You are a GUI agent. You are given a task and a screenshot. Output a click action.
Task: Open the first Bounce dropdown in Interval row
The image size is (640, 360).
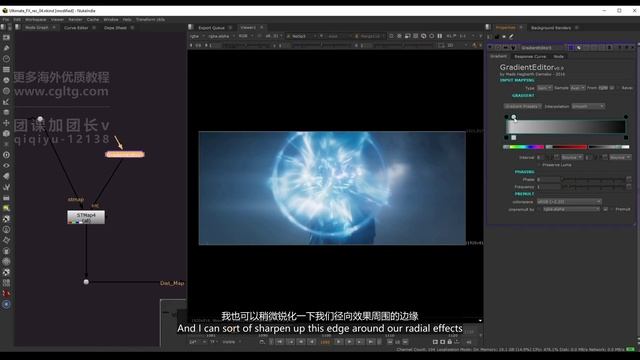pyautogui.click(x=572, y=157)
